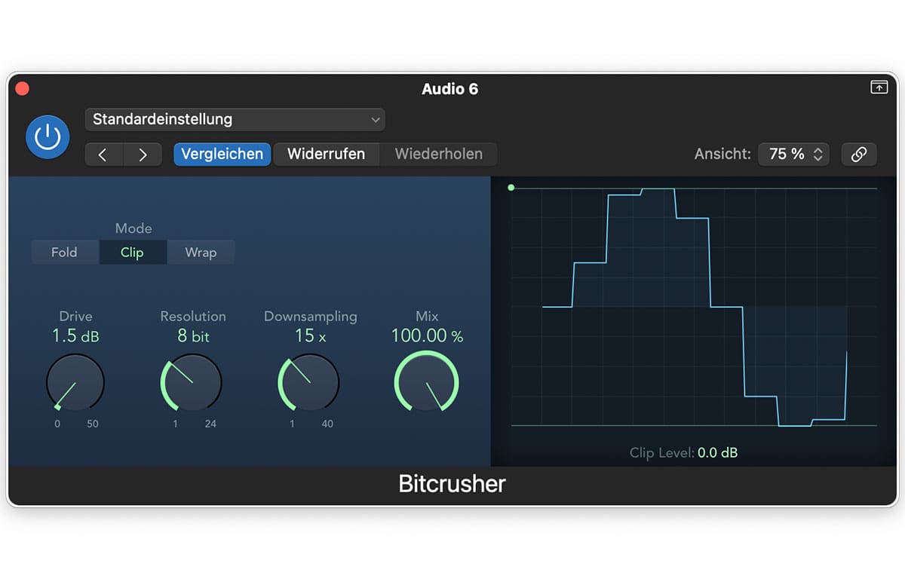Go to the previous preset arrow
905x588 pixels.
(x=103, y=155)
